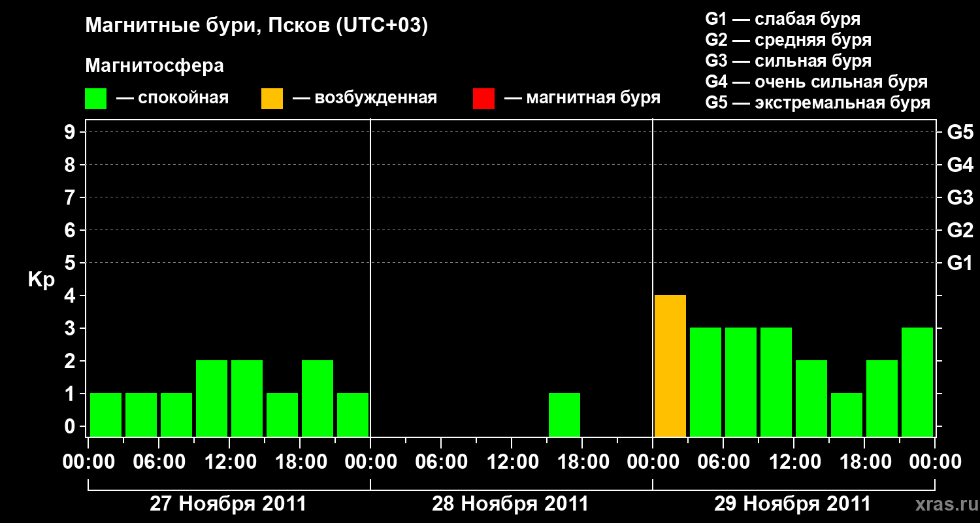The image size is (980, 523).
Task: Select the line 'G2 — средняя буря'
Action: tap(789, 40)
